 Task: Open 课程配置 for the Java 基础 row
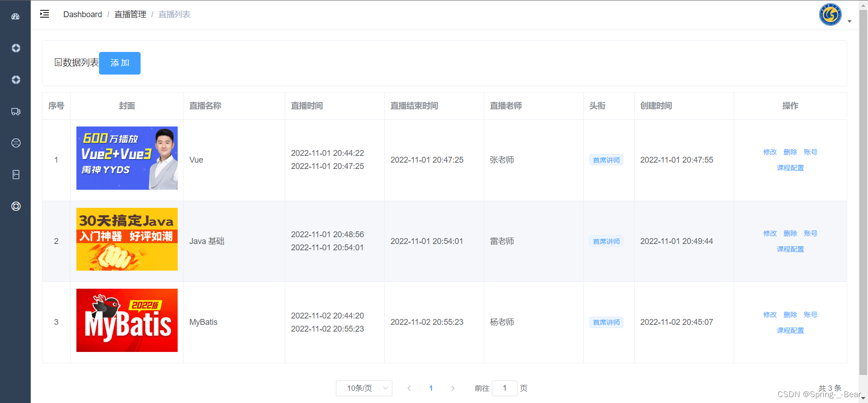pyautogui.click(x=790, y=249)
